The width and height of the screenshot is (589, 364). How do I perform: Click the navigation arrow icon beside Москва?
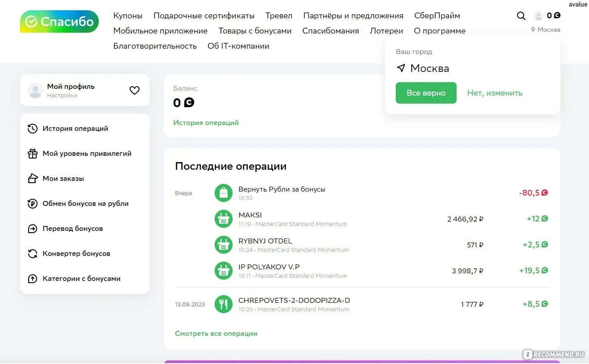pyautogui.click(x=401, y=68)
